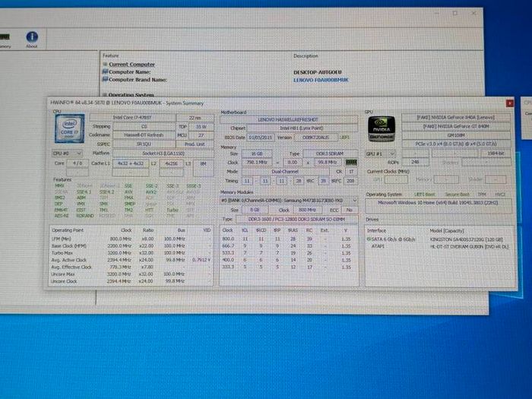Image resolution: width=532 pixels, height=399 pixels.
Task: Collapse the Operating System tree node
Action: point(105,95)
